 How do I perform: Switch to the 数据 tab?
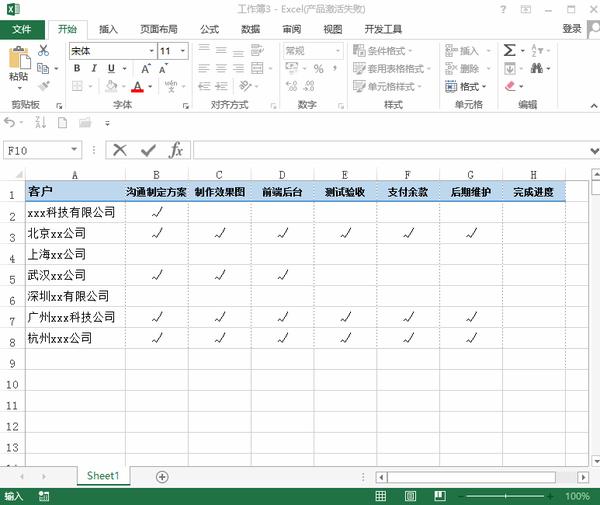pyautogui.click(x=251, y=29)
